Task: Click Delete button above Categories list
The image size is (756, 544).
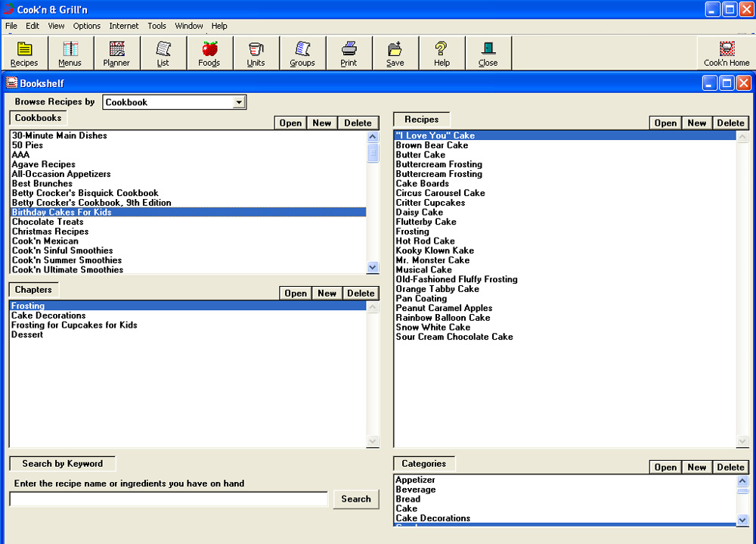Action: 730,468
